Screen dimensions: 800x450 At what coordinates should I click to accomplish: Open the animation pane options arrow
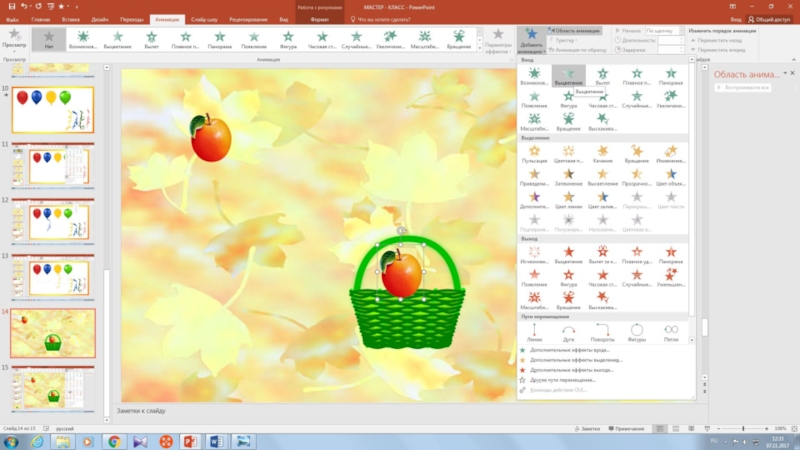(x=786, y=73)
